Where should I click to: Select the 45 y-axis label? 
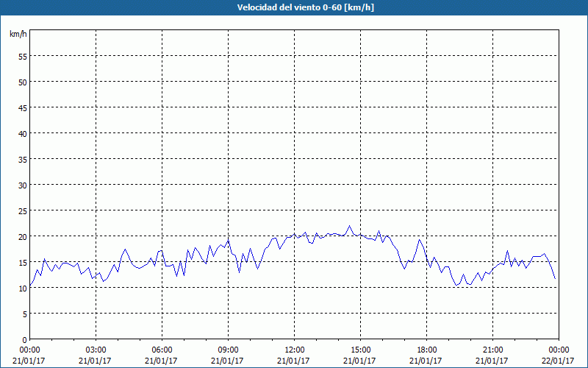23,107
